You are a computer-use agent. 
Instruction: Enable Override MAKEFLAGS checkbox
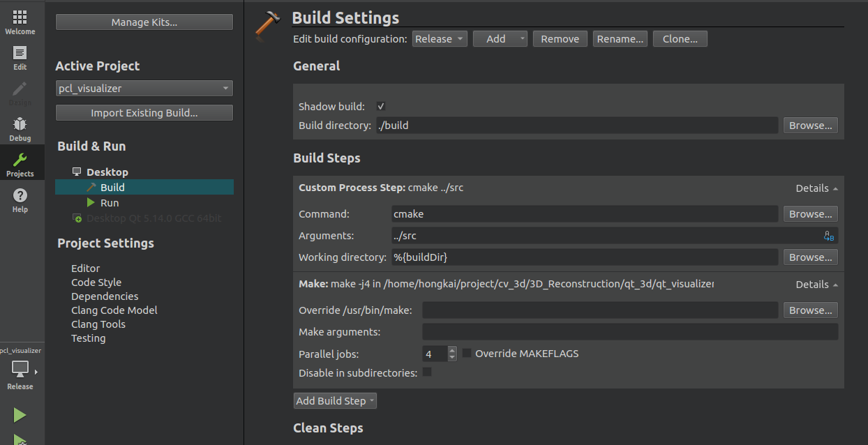pyautogui.click(x=467, y=354)
